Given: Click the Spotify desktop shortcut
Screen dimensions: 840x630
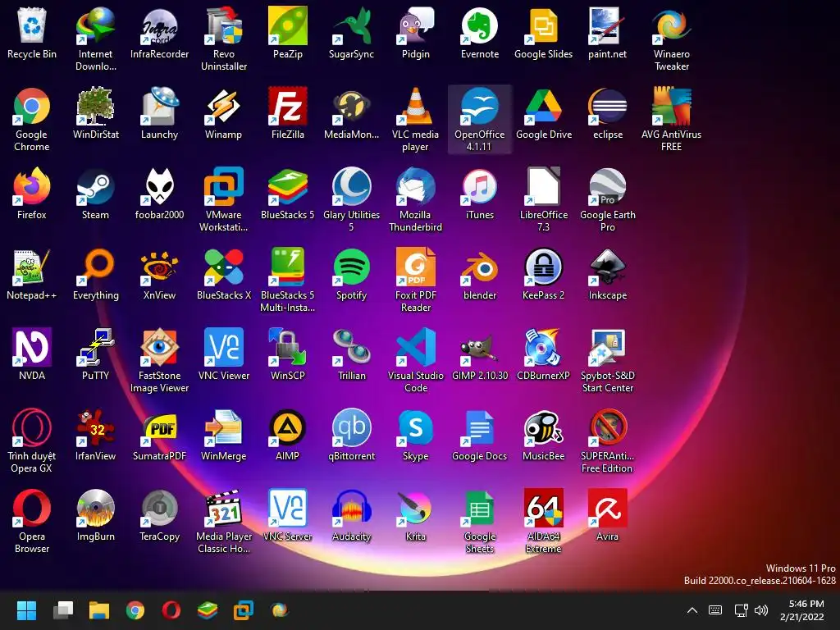Looking at the screenshot, I should coord(351,268).
